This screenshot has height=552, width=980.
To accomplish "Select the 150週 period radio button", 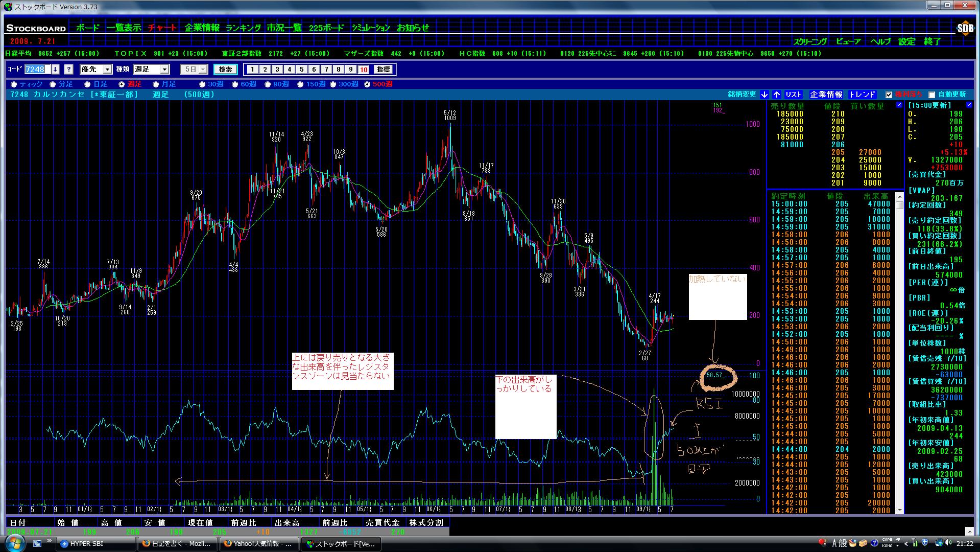I will [301, 84].
